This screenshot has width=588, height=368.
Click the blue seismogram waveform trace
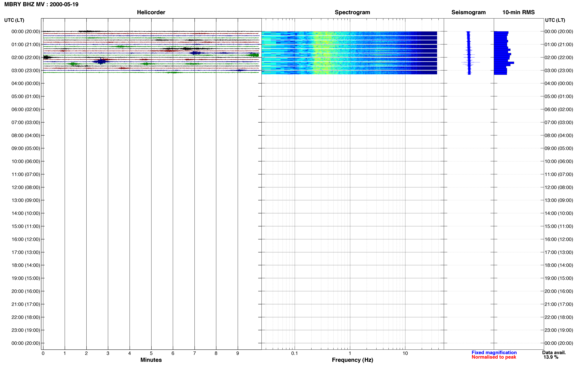[469, 53]
